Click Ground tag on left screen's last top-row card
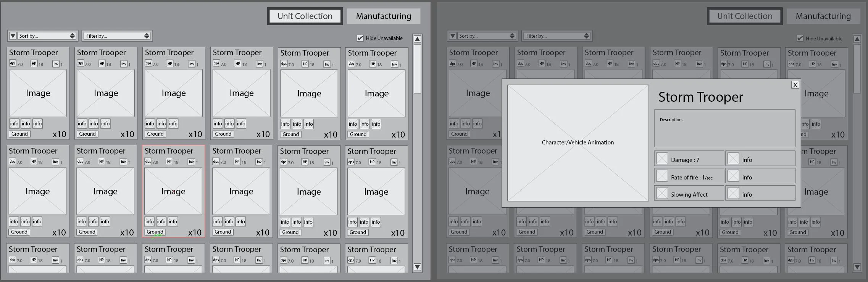 tap(358, 135)
